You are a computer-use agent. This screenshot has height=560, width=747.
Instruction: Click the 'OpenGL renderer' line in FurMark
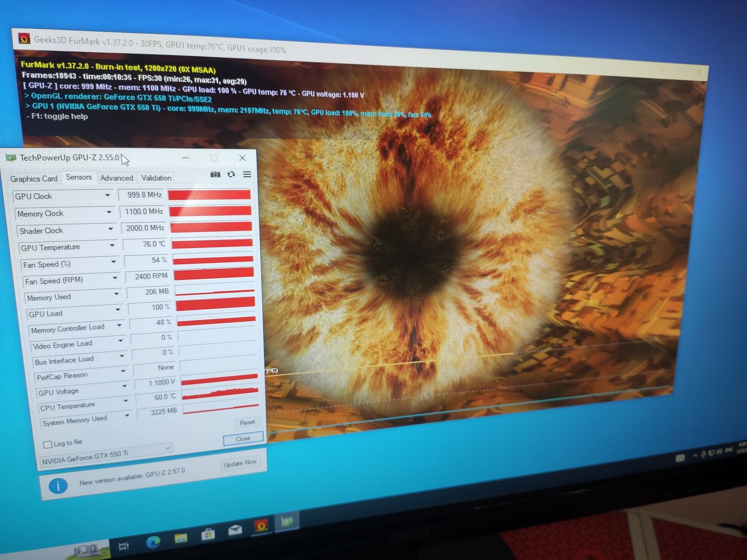click(x=118, y=97)
